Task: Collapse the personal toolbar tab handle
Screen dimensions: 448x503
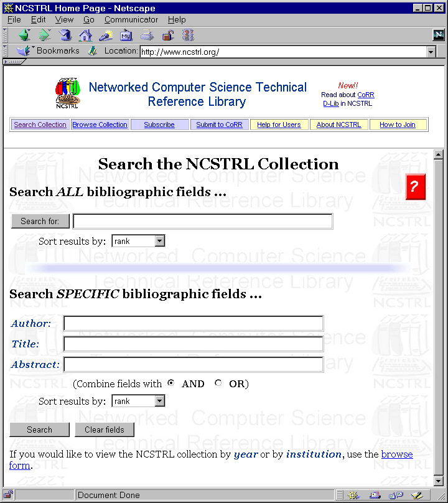Action: pyautogui.click(x=14, y=62)
